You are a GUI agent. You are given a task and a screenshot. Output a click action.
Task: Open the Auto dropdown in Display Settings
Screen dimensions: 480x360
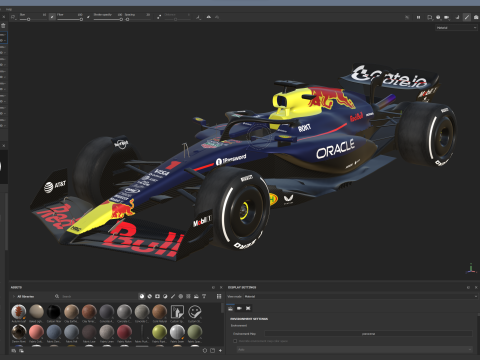[x=355, y=349]
